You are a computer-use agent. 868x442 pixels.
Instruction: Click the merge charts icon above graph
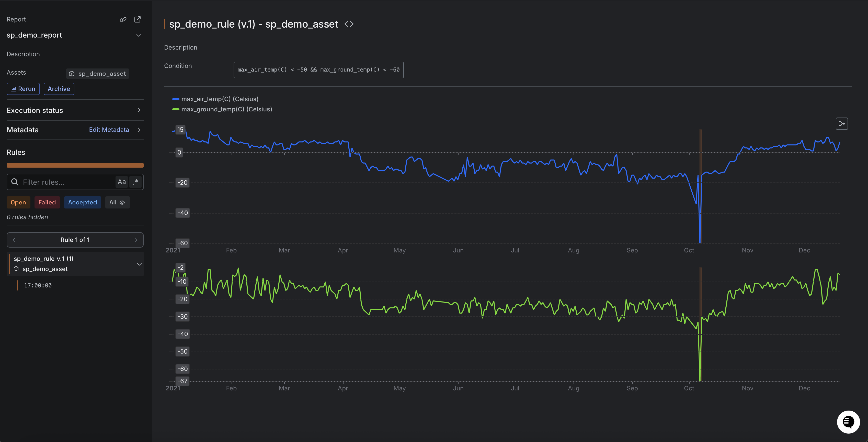click(841, 124)
